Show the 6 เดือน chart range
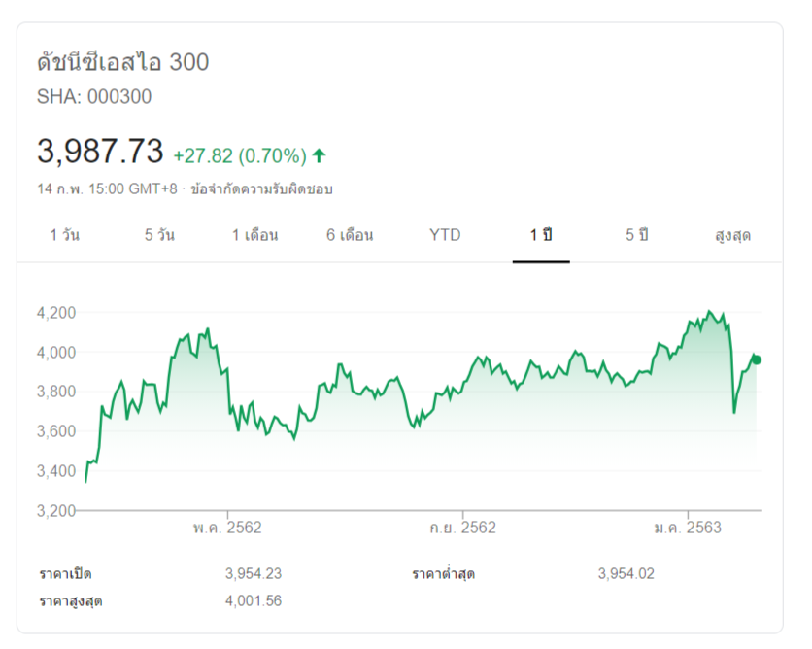Screen dimensions: 812x649 pyautogui.click(x=350, y=235)
